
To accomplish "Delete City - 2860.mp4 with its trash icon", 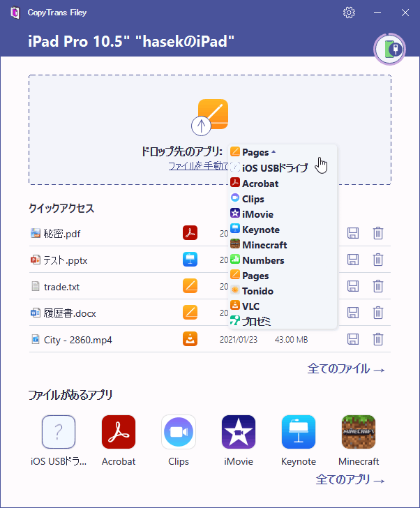I will [378, 339].
